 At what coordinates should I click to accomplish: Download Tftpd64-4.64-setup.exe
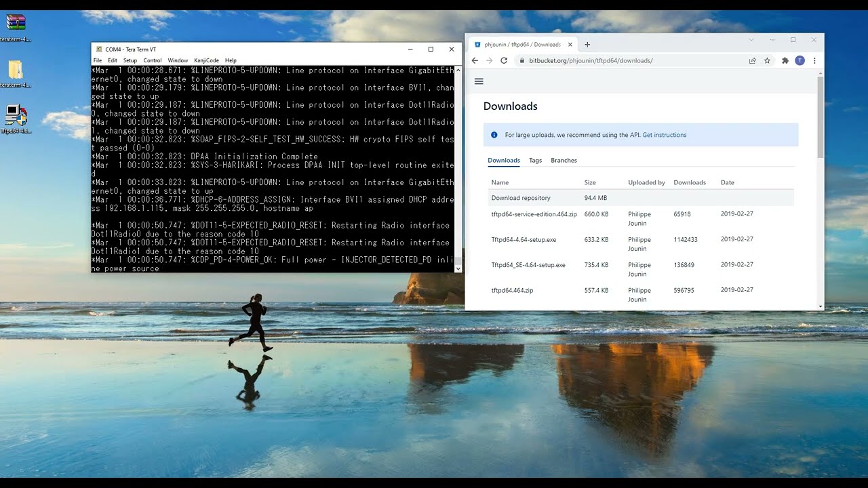click(x=524, y=240)
